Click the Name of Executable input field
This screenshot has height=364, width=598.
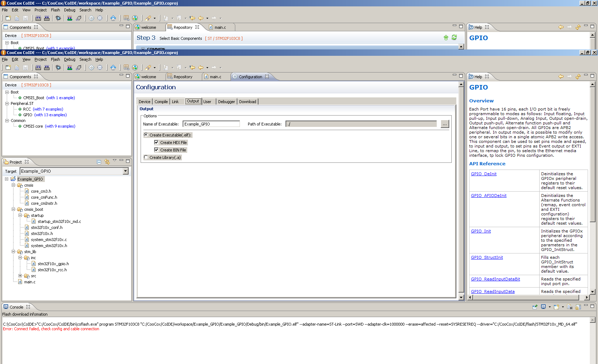211,124
